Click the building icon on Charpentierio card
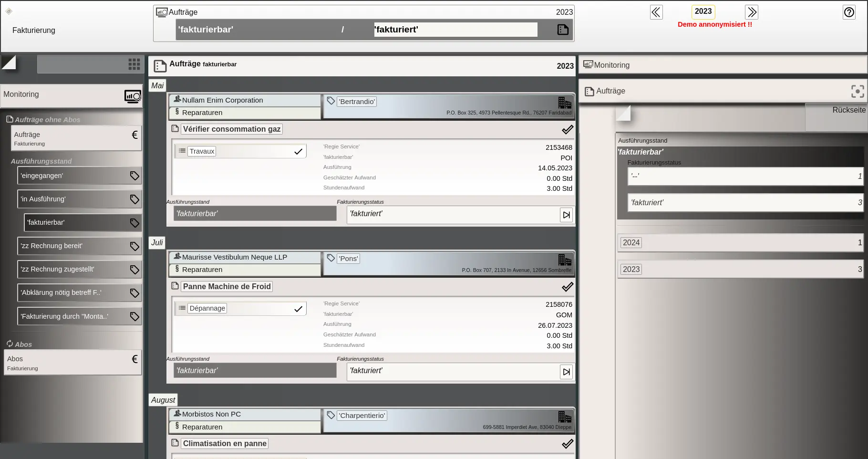 (x=565, y=416)
